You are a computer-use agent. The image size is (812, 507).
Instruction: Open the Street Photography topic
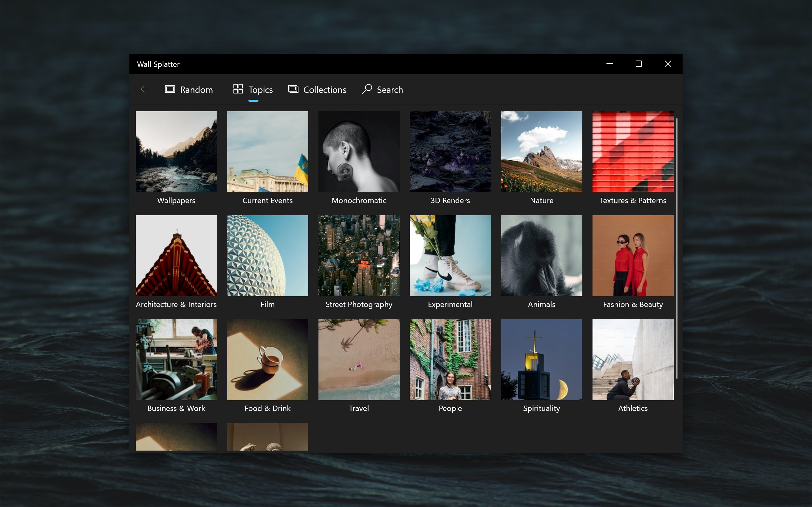point(359,255)
